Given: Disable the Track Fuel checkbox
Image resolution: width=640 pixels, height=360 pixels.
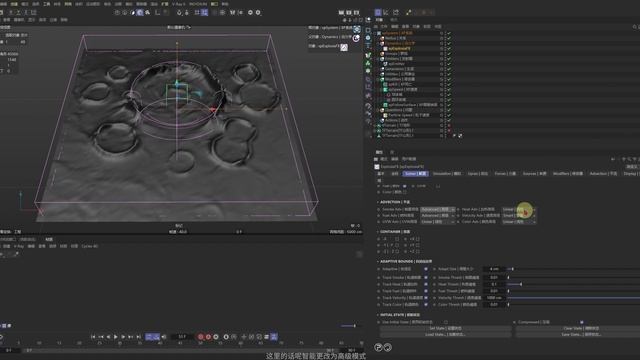Looking at the screenshot, I should tap(426, 291).
